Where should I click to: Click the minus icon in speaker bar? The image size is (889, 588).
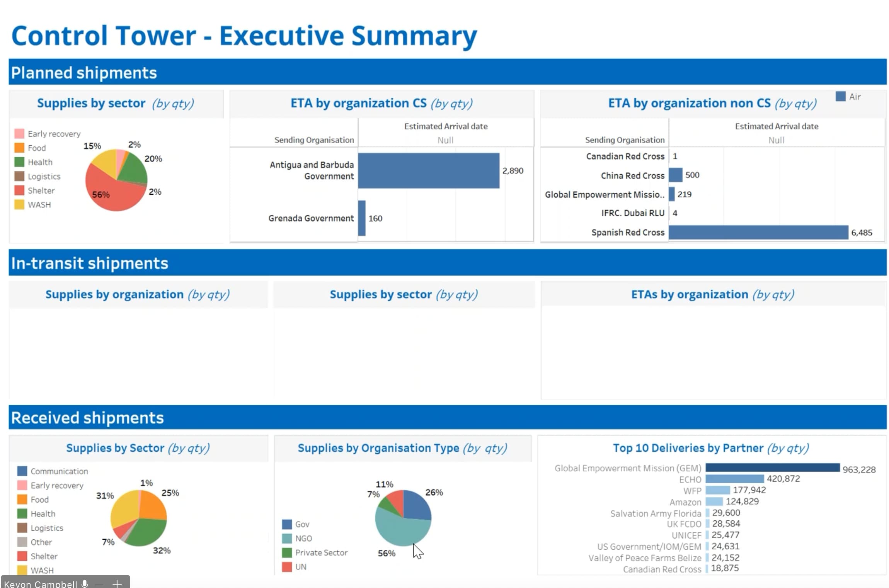click(99, 585)
